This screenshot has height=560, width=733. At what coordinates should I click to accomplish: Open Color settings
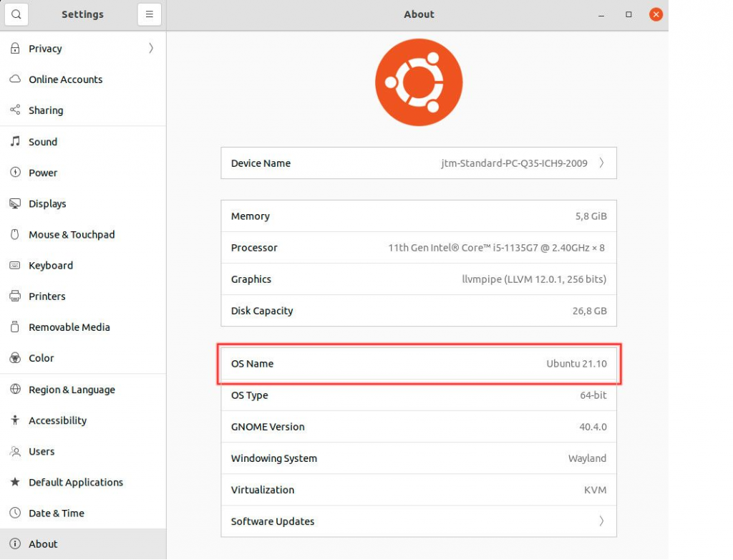click(x=83, y=358)
